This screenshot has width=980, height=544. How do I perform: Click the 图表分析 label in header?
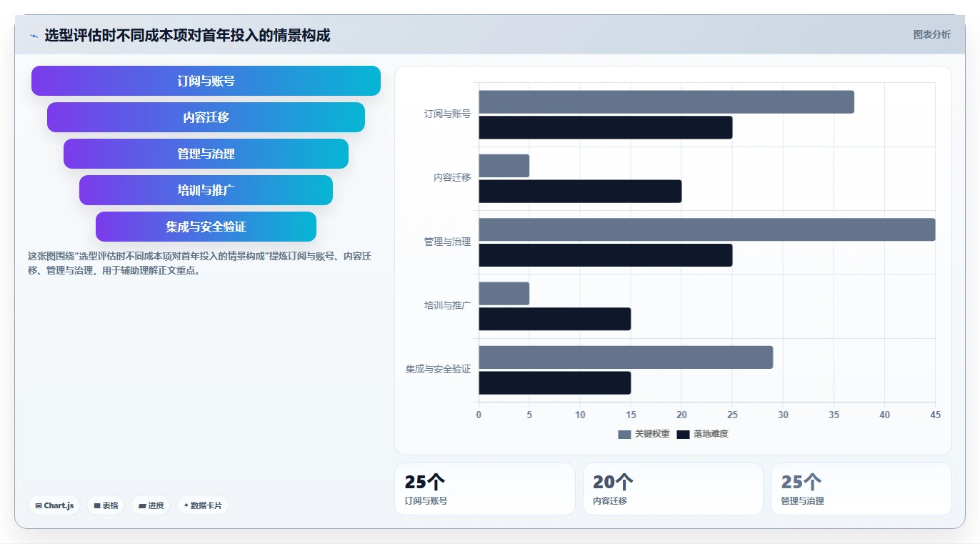pyautogui.click(x=931, y=34)
